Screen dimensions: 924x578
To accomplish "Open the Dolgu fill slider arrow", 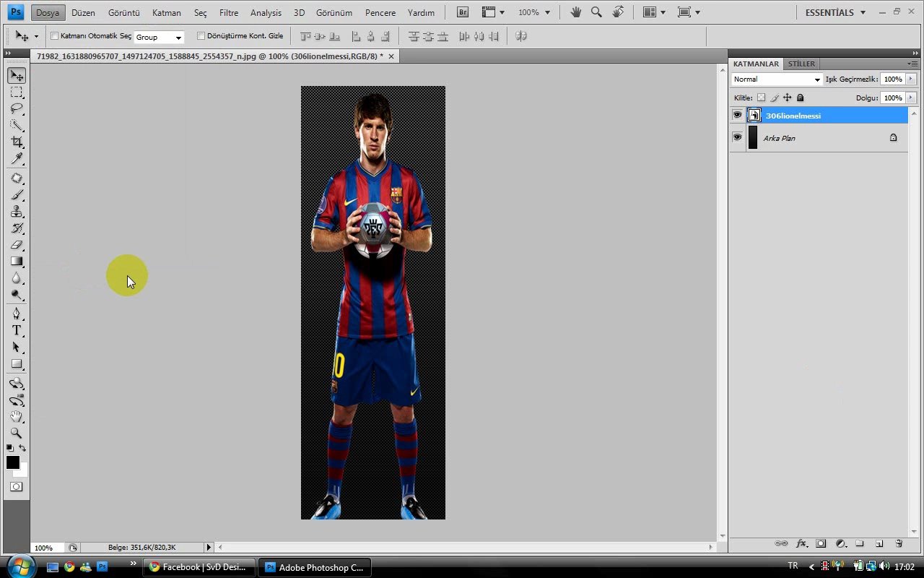I will 911,98.
